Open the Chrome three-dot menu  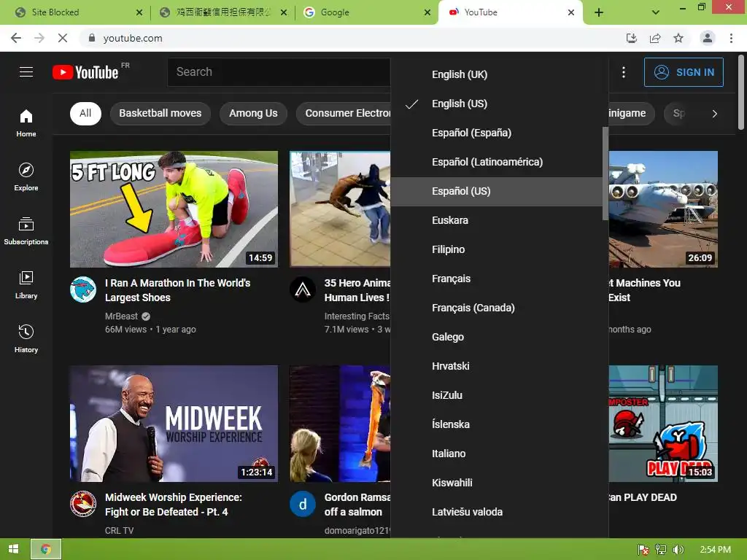tap(731, 38)
